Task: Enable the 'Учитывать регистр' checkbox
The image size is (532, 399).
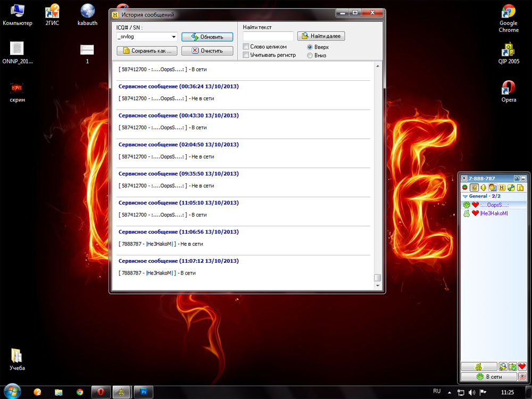Action: [246, 55]
